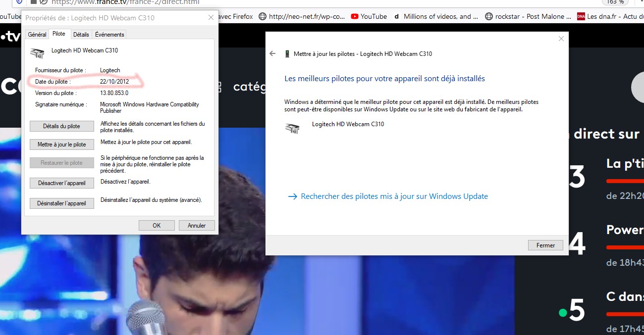Click the Détails du pilote button
Image resolution: width=644 pixels, height=335 pixels.
pos(62,126)
